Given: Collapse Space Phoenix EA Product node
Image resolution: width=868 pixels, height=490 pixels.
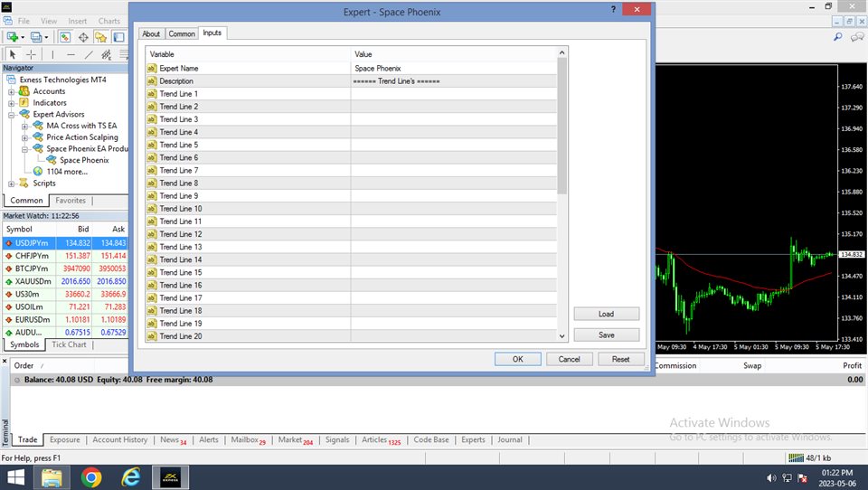Looking at the screenshot, I should tap(24, 149).
